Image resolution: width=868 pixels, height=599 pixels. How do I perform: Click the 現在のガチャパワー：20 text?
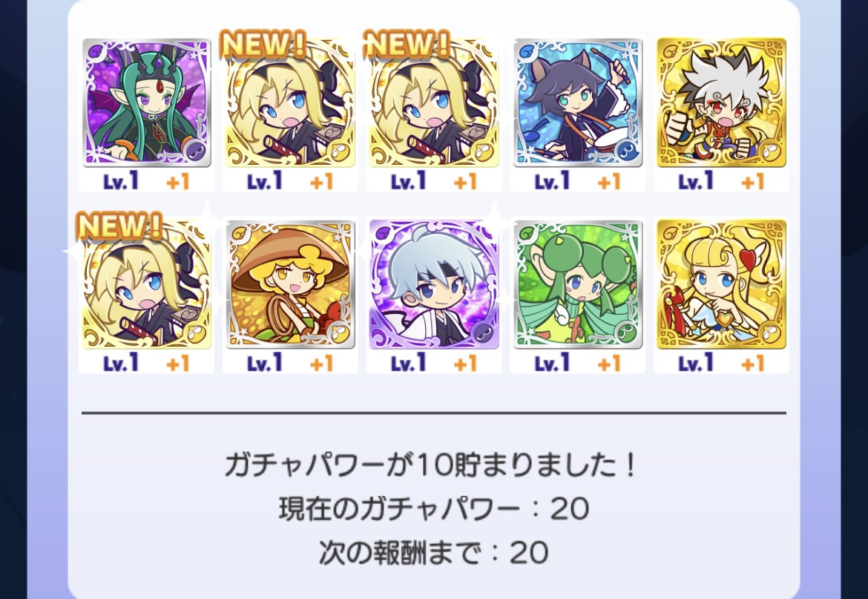point(433,508)
